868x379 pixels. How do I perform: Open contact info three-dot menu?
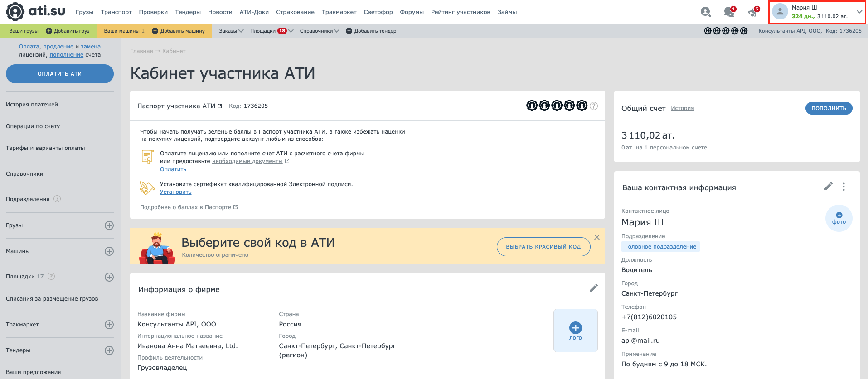point(844,187)
